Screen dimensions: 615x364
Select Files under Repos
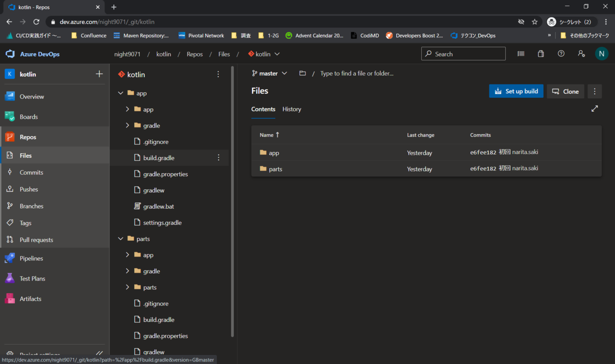coord(26,156)
